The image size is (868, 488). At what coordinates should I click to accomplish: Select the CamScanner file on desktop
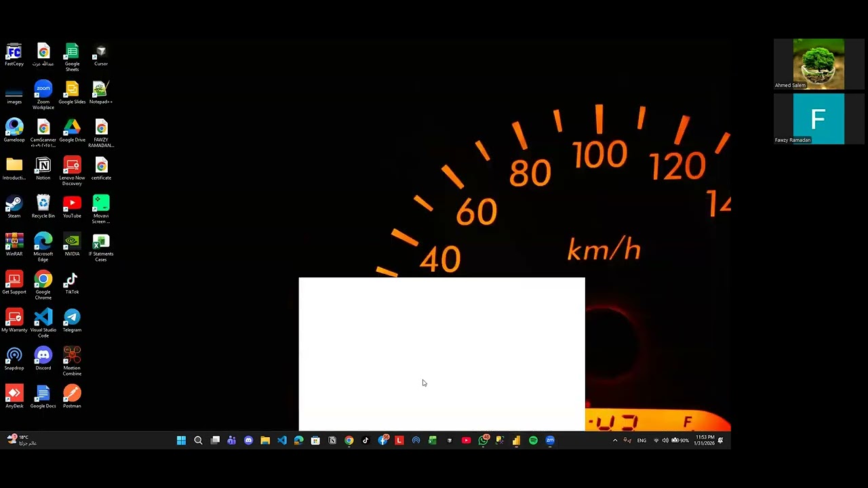[x=43, y=134]
